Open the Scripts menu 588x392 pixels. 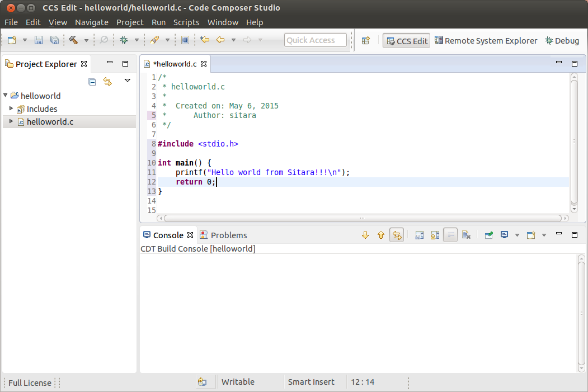(186, 22)
